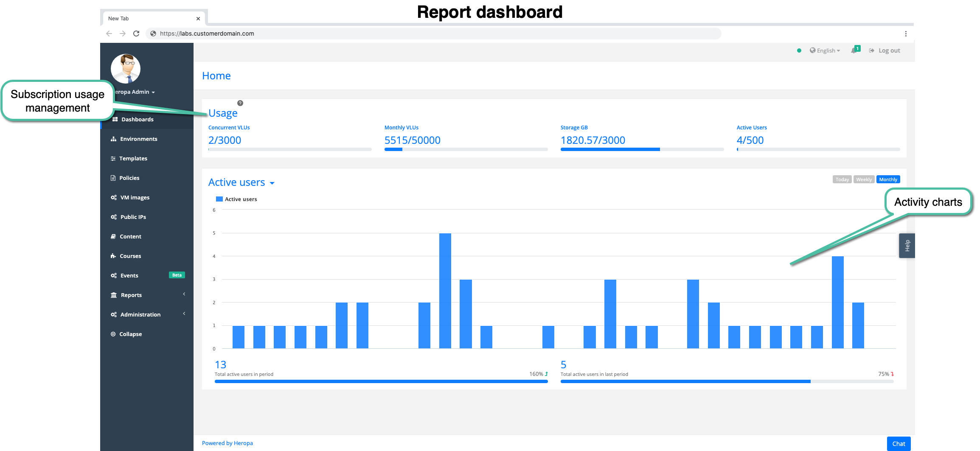This screenshot has height=451, width=980.
Task: Click the admin profile avatar picture
Action: point(126,69)
